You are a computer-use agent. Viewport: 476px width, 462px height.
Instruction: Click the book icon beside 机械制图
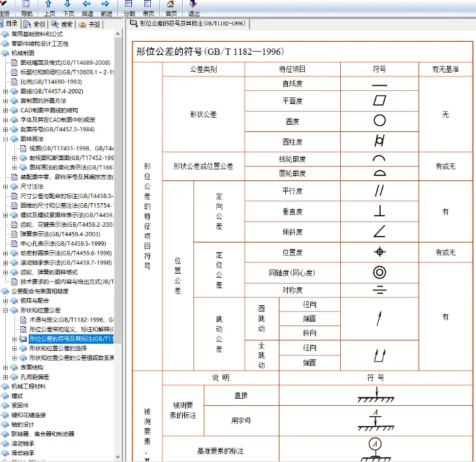click(x=5, y=53)
